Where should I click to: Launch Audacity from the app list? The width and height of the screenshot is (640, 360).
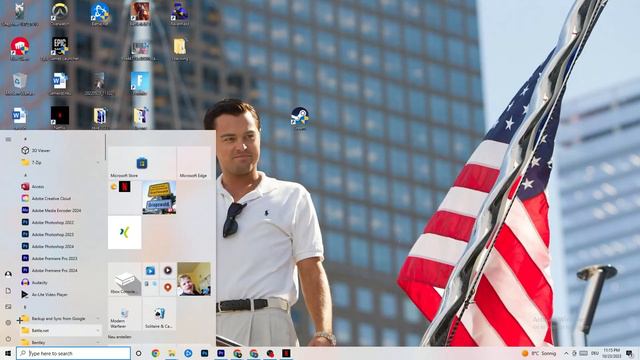[60, 282]
